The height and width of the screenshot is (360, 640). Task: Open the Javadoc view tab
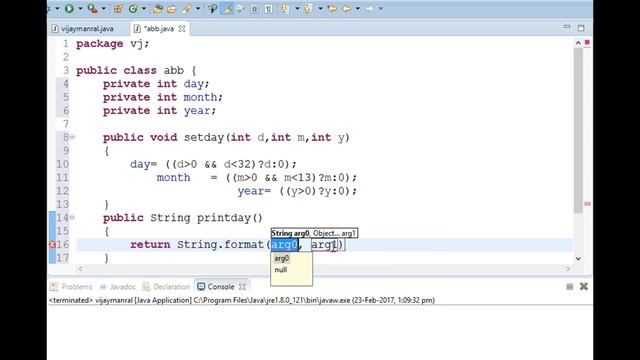point(118,287)
